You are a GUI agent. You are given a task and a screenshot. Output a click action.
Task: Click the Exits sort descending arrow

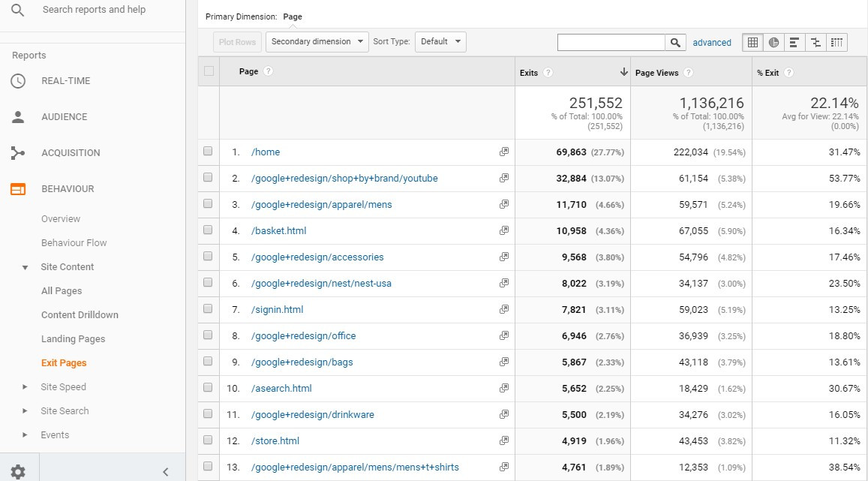(x=624, y=72)
